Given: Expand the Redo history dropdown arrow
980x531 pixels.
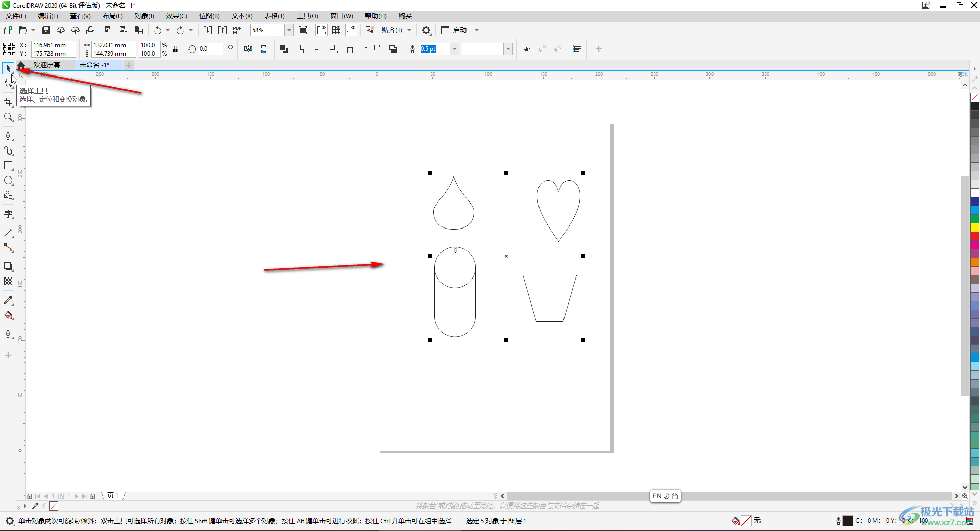Looking at the screenshot, I should point(191,30).
